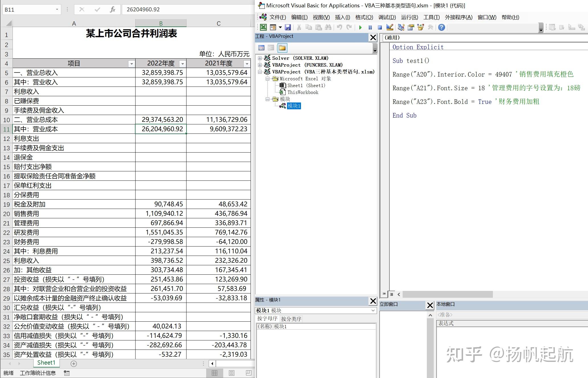Open the 模块1 properties object dropdown
The width and height of the screenshot is (588, 378).
pos(373,311)
